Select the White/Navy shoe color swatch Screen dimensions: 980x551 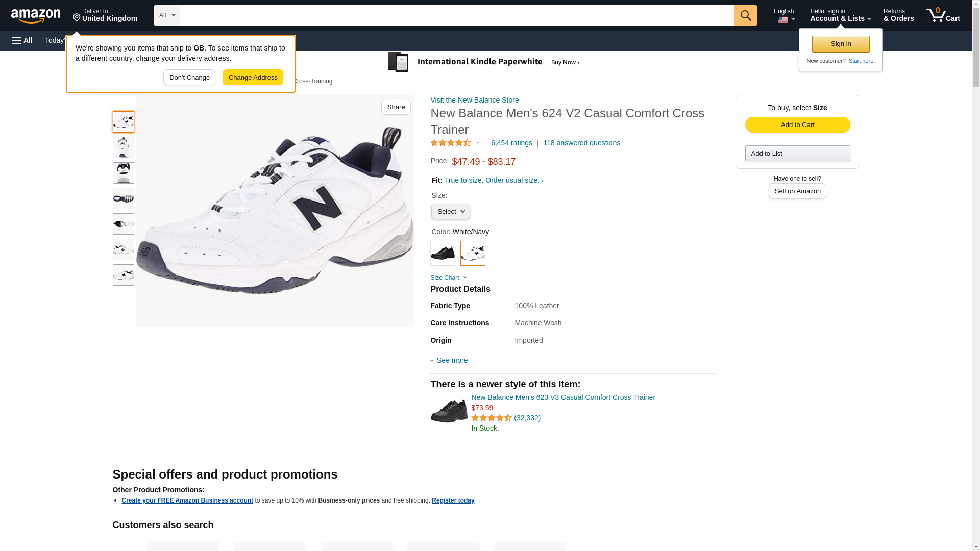coord(473,253)
